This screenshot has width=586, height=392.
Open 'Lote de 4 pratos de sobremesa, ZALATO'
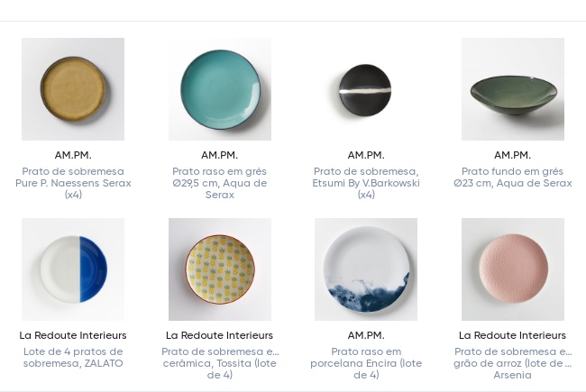point(73,358)
